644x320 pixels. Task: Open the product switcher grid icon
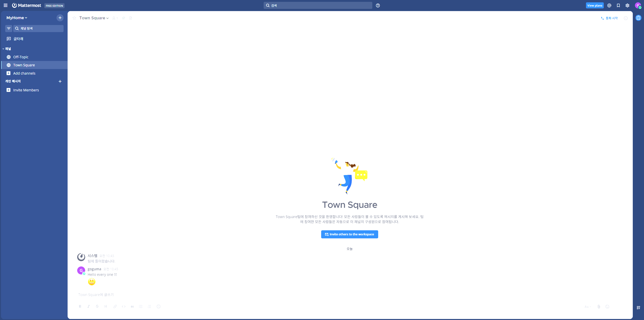click(6, 5)
